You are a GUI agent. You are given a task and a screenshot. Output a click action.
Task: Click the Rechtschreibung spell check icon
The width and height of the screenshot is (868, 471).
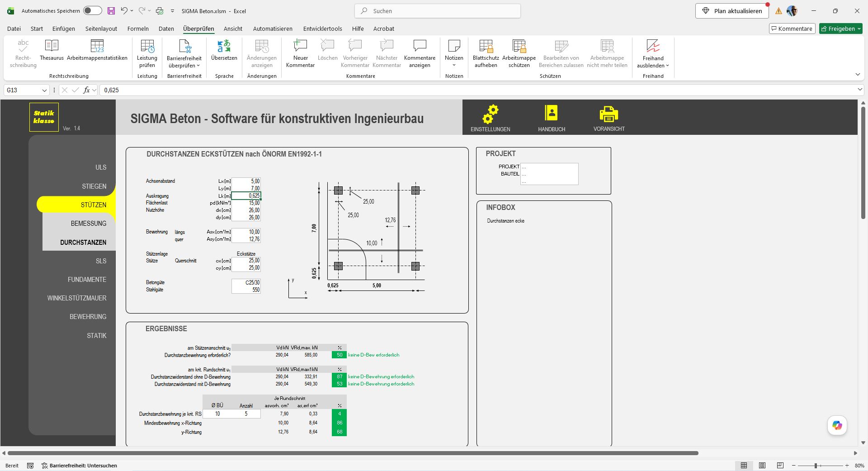pyautogui.click(x=23, y=54)
